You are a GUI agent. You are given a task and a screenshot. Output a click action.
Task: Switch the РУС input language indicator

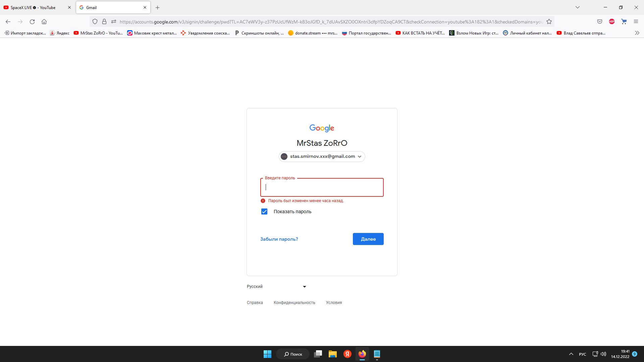pos(583,354)
